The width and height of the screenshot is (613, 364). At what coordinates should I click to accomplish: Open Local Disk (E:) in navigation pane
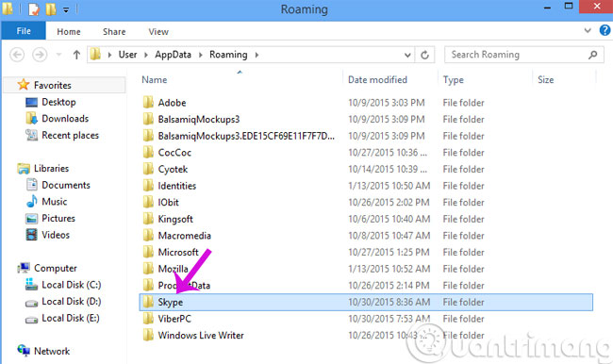click(71, 318)
